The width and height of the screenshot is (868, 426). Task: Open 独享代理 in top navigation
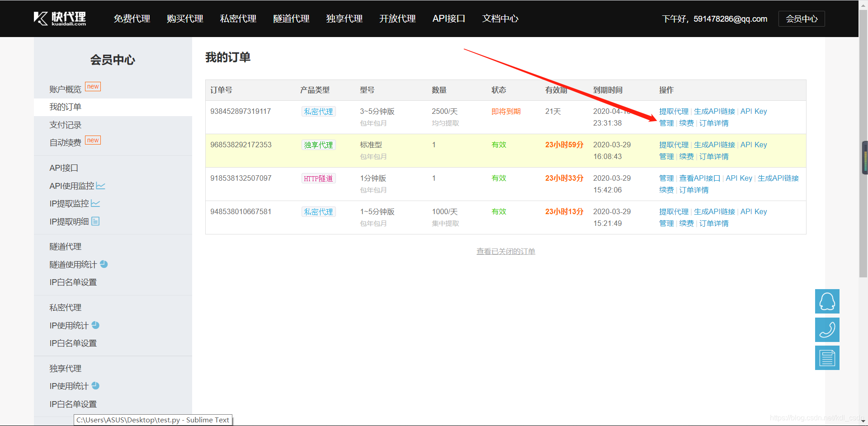pyautogui.click(x=344, y=19)
